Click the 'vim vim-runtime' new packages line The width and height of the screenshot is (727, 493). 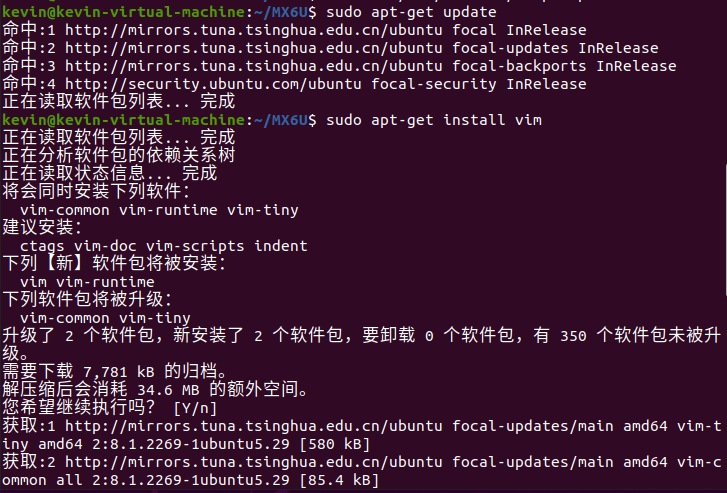pos(87,282)
